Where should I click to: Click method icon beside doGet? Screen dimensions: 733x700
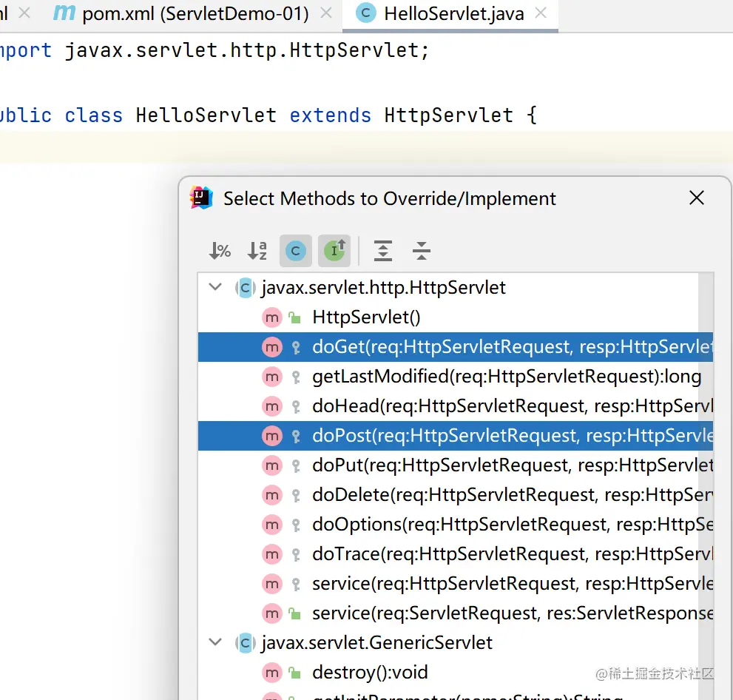(x=271, y=348)
